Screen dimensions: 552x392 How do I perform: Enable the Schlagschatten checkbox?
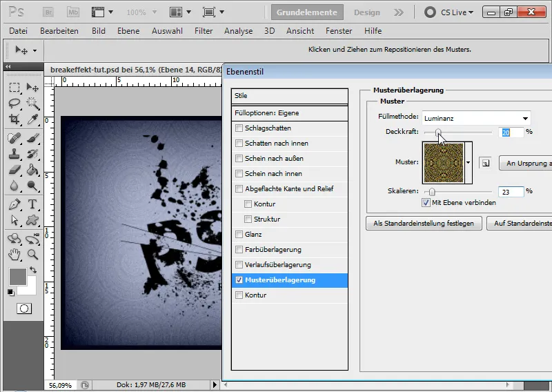(x=239, y=128)
